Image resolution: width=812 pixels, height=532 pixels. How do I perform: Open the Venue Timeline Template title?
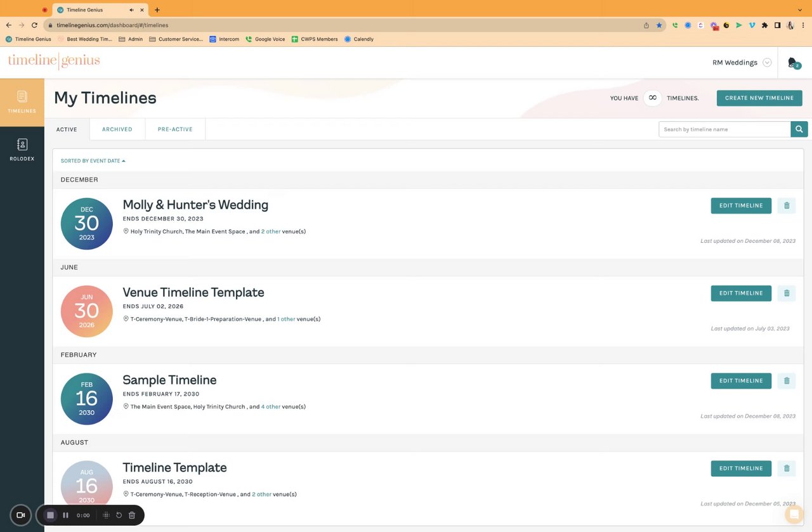[193, 292]
